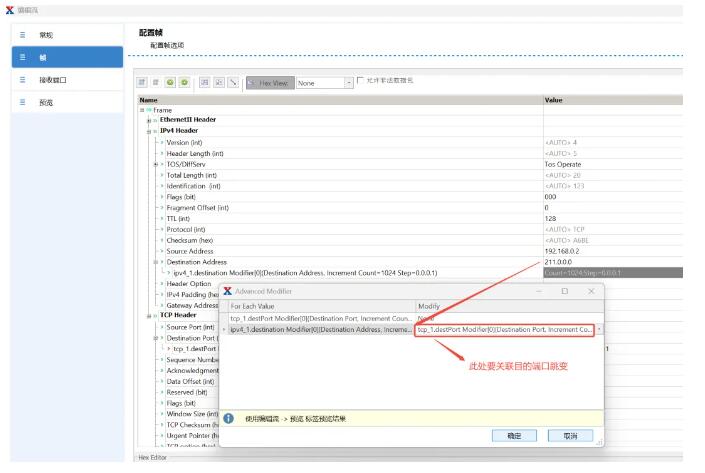Viewport: 705px width, 473px height.
Task: Click the second green circle toolbar icon
Action: (185, 82)
